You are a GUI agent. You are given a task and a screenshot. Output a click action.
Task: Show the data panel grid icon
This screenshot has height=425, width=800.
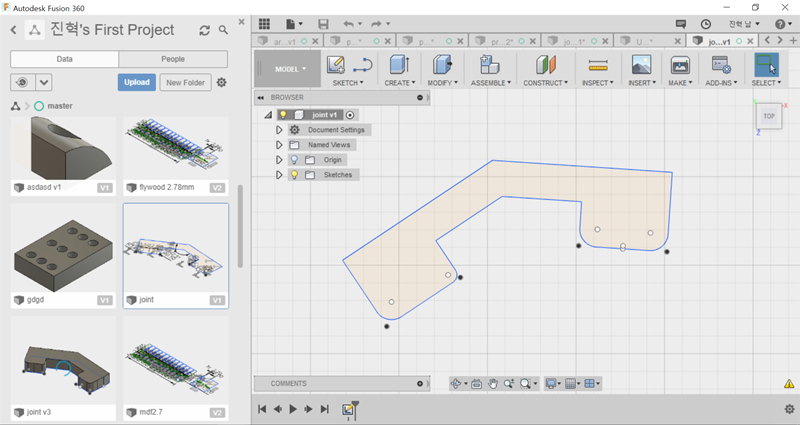tap(264, 23)
